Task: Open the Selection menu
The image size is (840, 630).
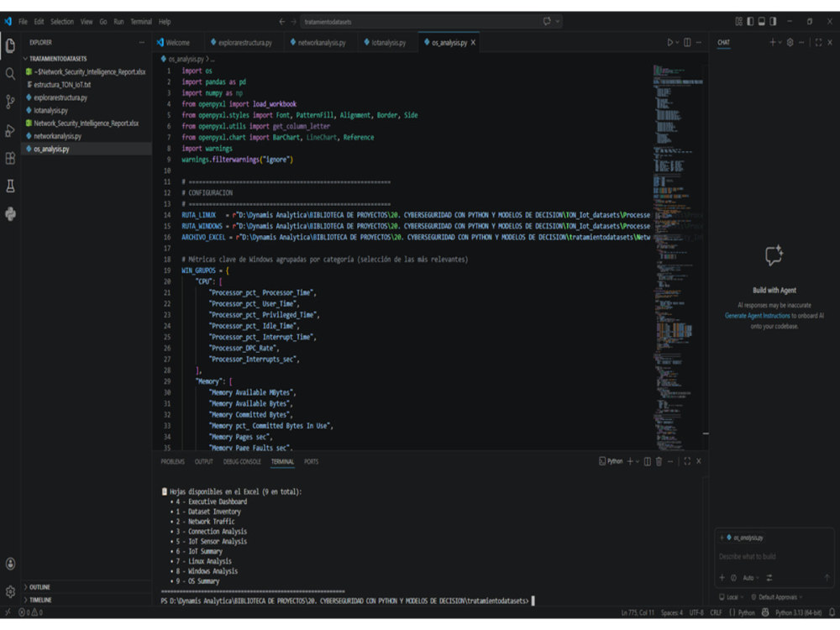Action: [x=62, y=22]
